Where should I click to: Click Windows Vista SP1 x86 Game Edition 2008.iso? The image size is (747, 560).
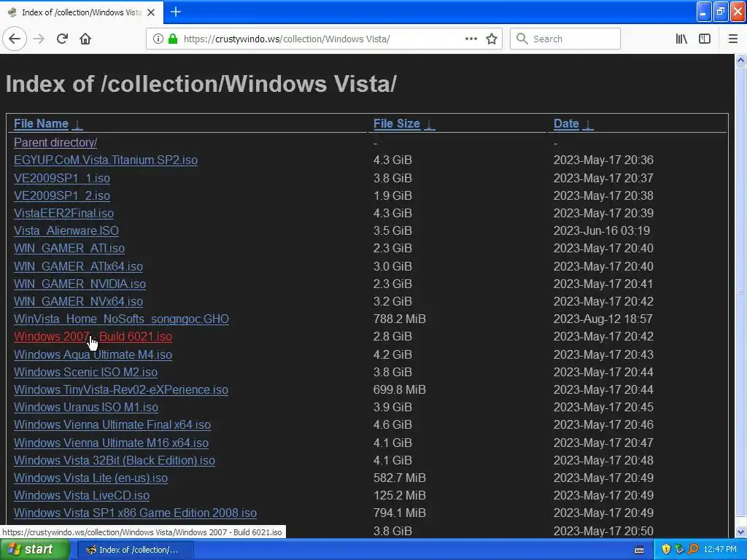pyautogui.click(x=135, y=513)
